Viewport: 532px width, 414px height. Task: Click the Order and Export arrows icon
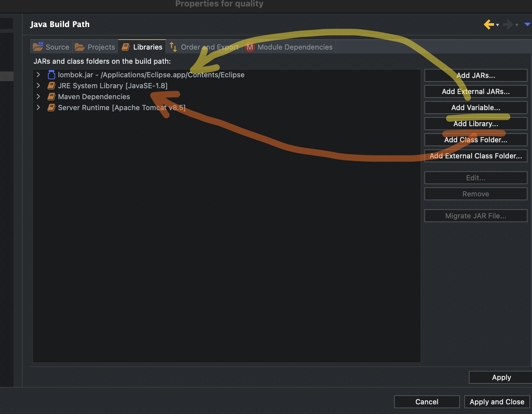173,47
